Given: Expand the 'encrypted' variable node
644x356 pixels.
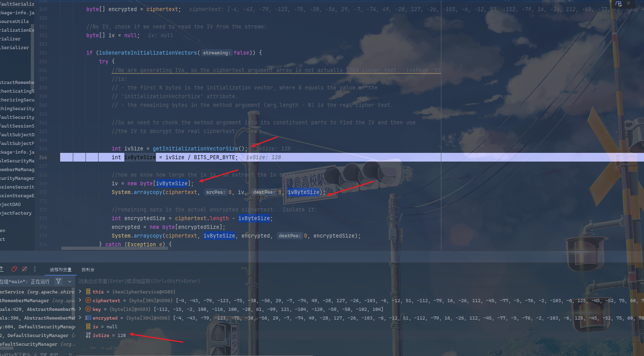Looking at the screenshot, I should point(80,318).
